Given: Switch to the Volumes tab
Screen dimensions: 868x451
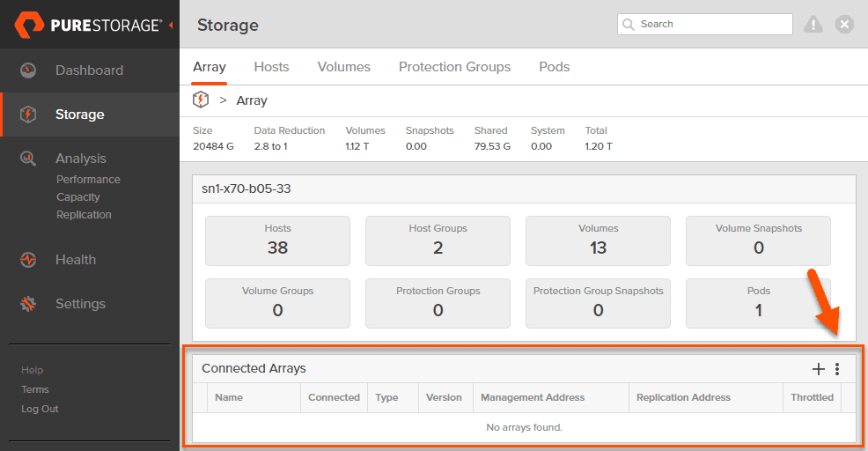Looking at the screenshot, I should click(x=344, y=67).
